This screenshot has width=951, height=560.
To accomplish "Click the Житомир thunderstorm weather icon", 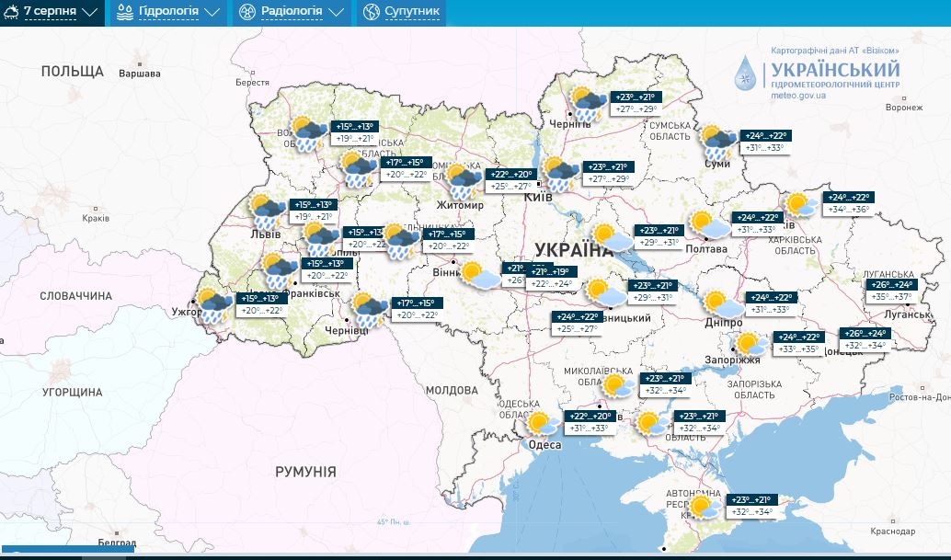I will coord(464,180).
